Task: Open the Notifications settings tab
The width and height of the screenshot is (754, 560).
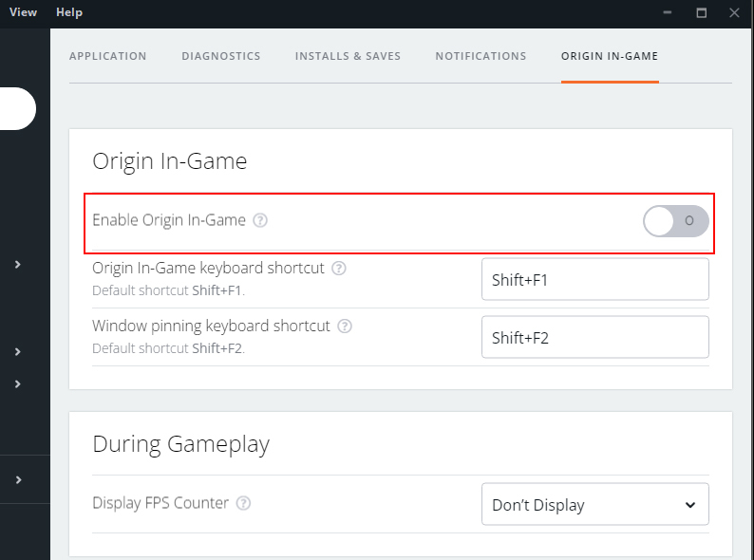Action: tap(481, 56)
